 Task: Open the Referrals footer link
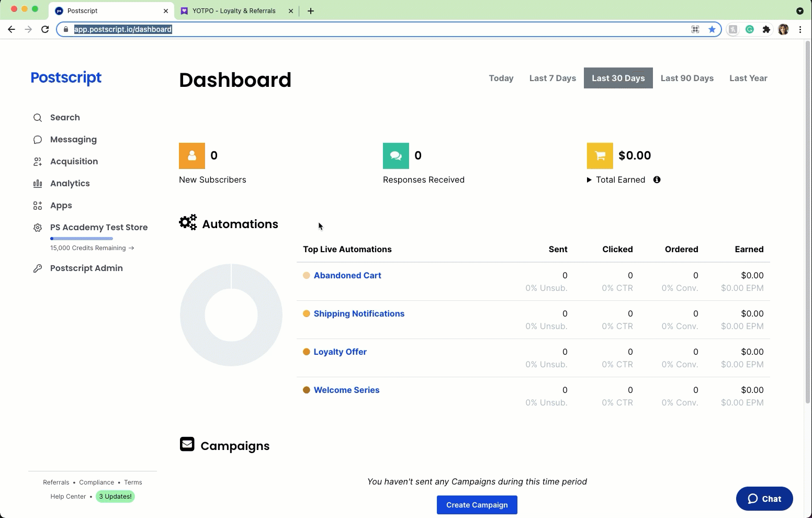pyautogui.click(x=56, y=482)
